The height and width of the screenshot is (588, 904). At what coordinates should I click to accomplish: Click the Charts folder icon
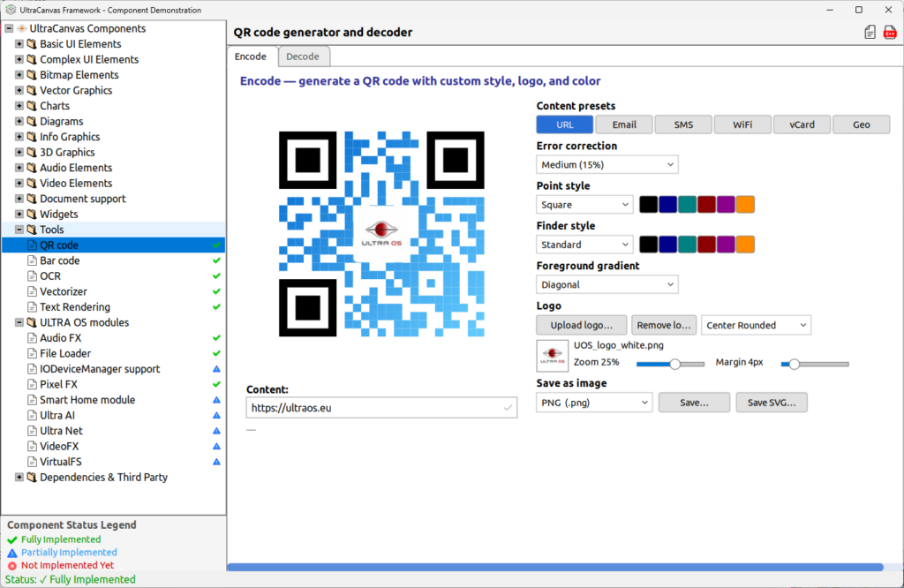point(32,106)
